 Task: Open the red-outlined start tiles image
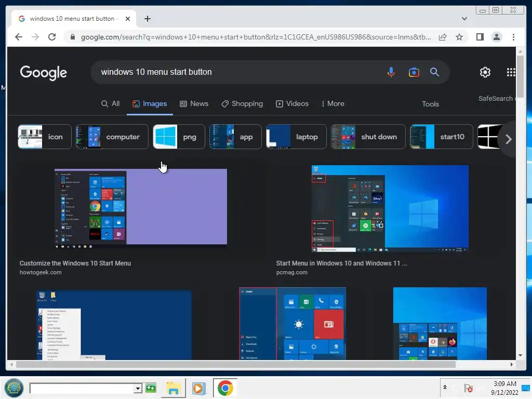[292, 323]
